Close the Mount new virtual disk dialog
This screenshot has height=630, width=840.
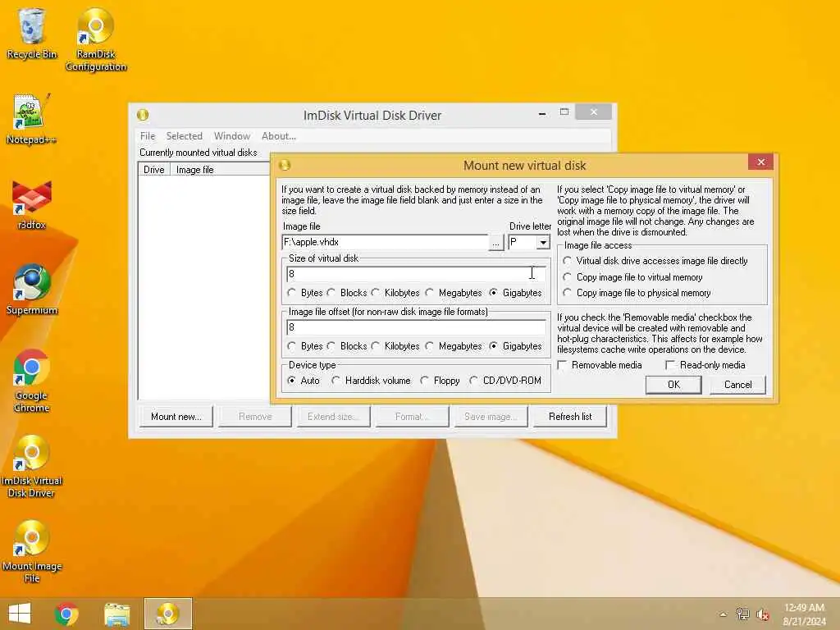tap(760, 162)
